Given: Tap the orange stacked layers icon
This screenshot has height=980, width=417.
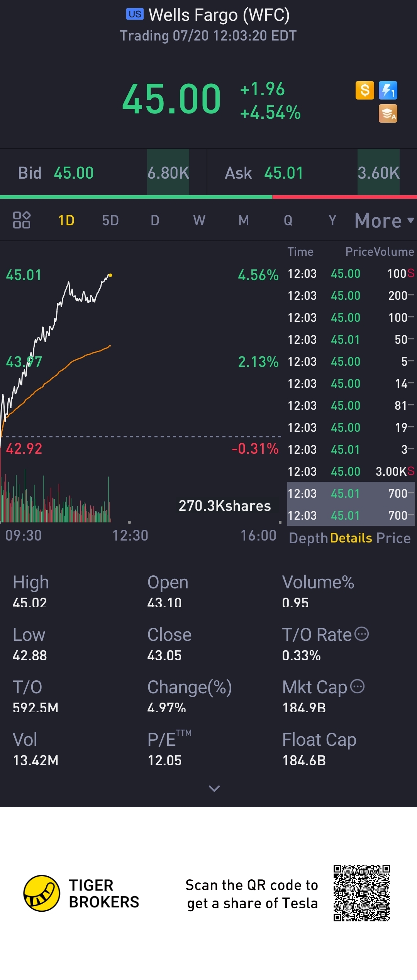Looking at the screenshot, I should click(388, 114).
